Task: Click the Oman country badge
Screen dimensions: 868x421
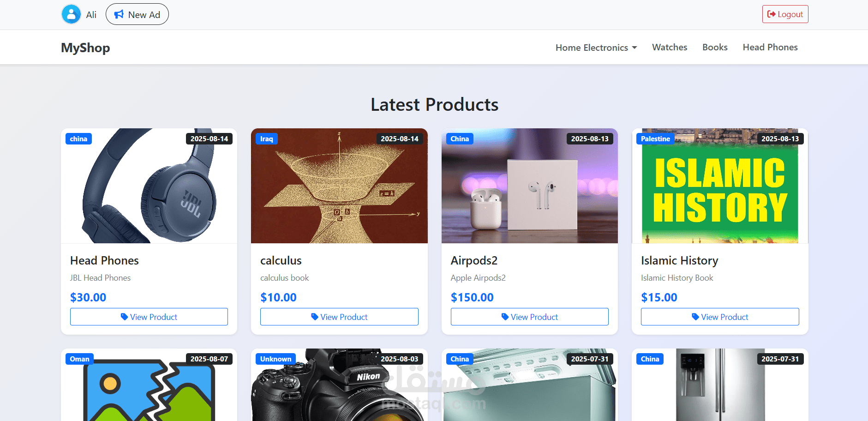Action: click(80, 359)
